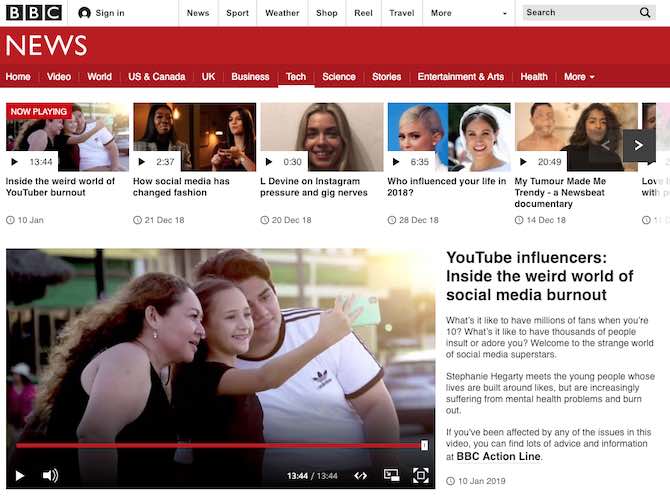Click the 'Who influenced your life' thumbnail
Viewport: 670px width, 504px height.
pyautogui.click(x=449, y=137)
